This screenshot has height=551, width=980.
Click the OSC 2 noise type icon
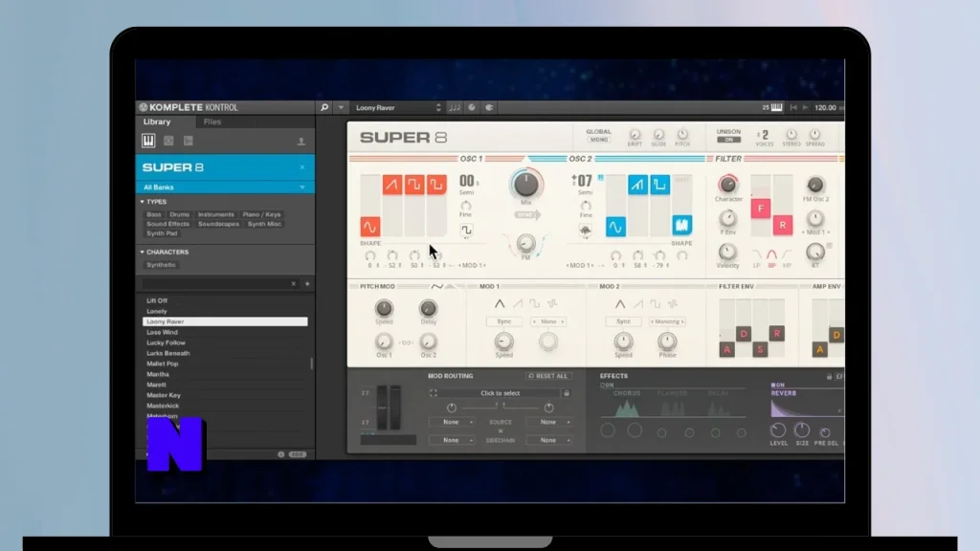tap(585, 231)
